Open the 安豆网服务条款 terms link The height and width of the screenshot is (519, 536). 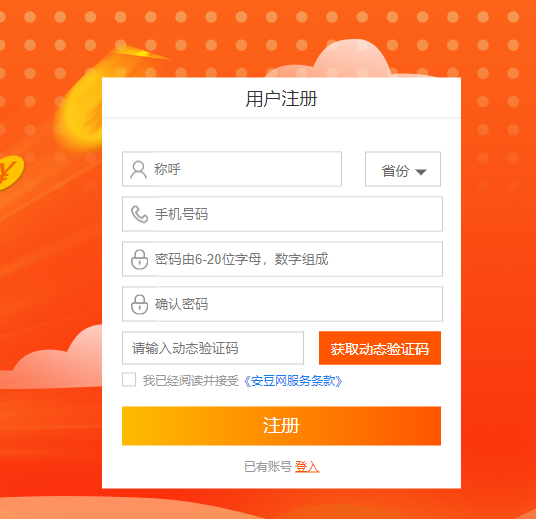[x=293, y=381]
